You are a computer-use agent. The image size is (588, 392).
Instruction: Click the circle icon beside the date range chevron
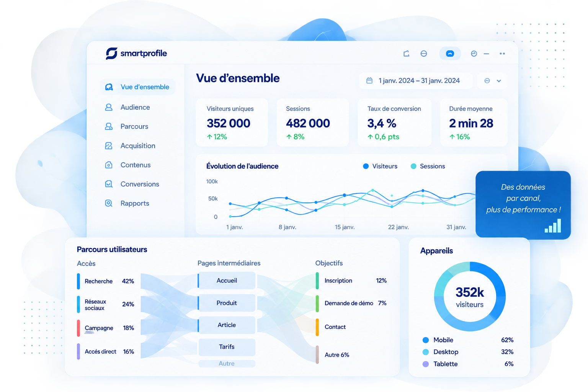point(487,81)
